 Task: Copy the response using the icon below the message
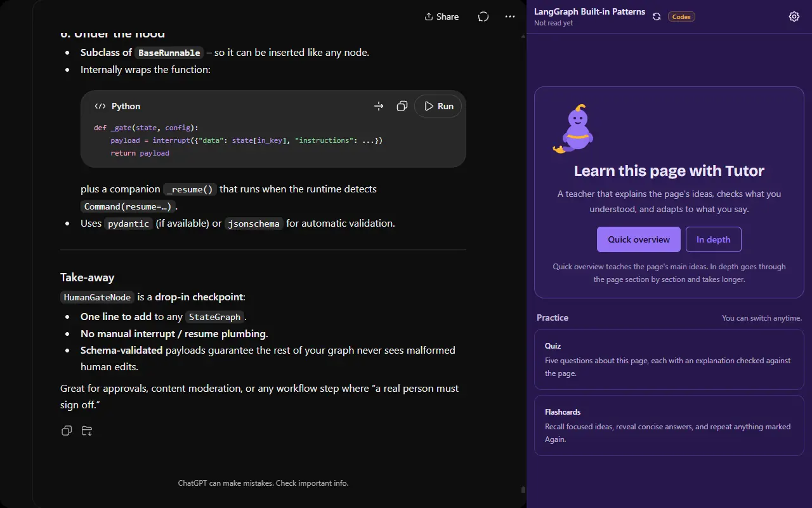tap(67, 431)
